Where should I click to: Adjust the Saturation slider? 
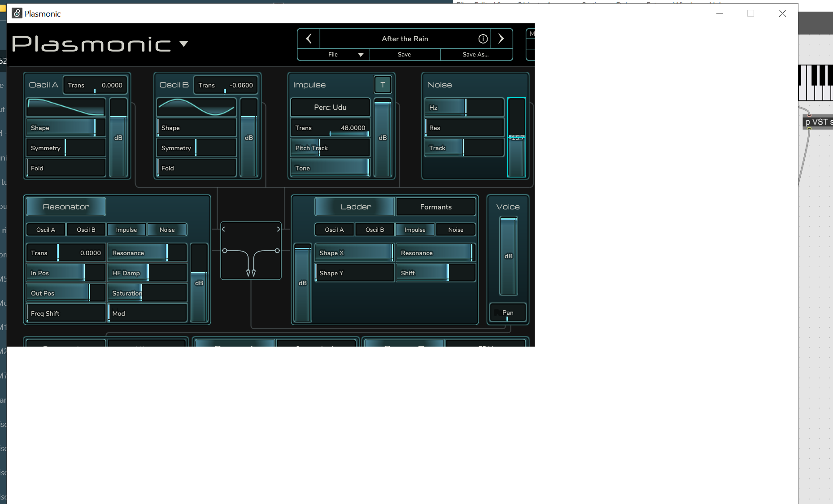click(147, 293)
